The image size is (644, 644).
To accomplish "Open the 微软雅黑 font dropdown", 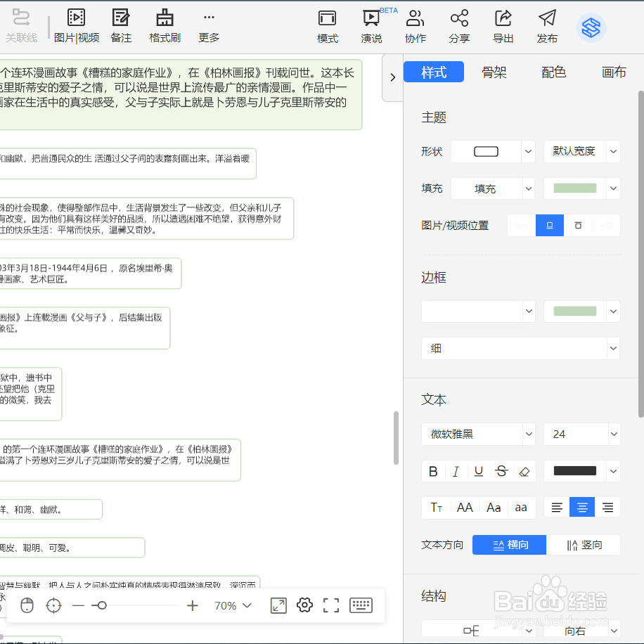I will [478, 434].
